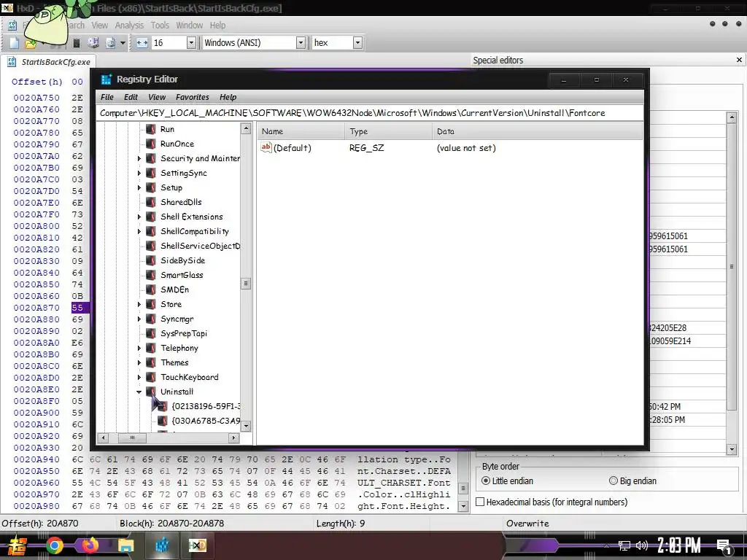
Task: Select the SysPrepTapi tree key
Action: click(x=184, y=333)
